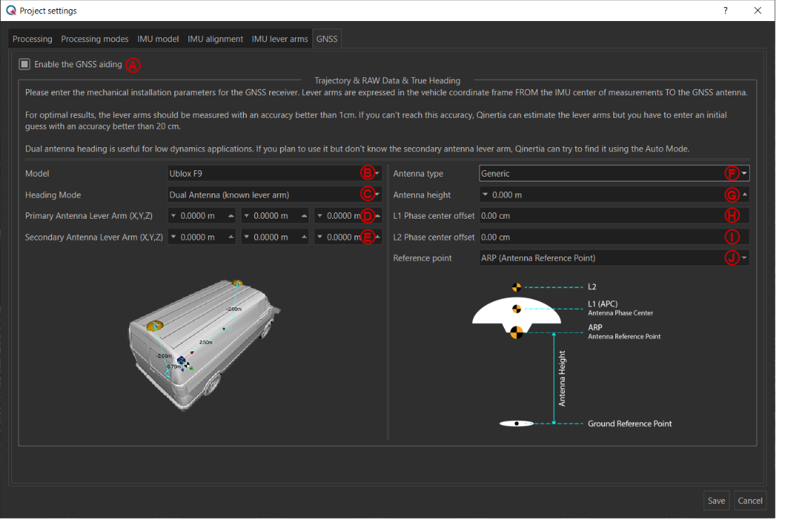Click the Antenna type label
This screenshot has width=789, height=532.
coord(418,174)
